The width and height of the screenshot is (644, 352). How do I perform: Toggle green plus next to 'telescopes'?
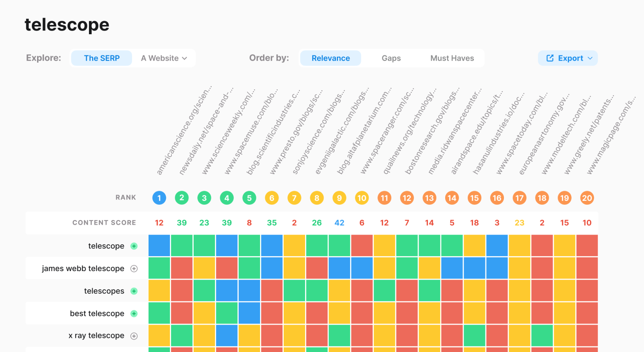[x=134, y=291]
